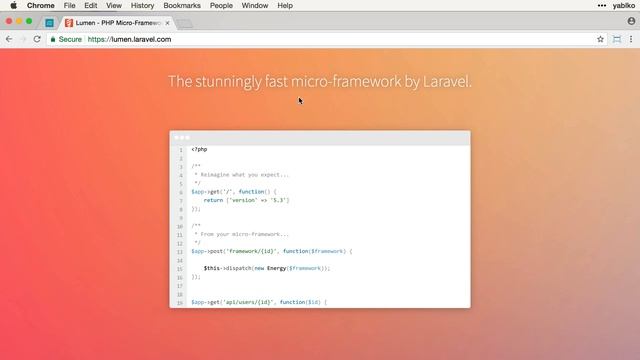Open the File menu

(69, 5)
